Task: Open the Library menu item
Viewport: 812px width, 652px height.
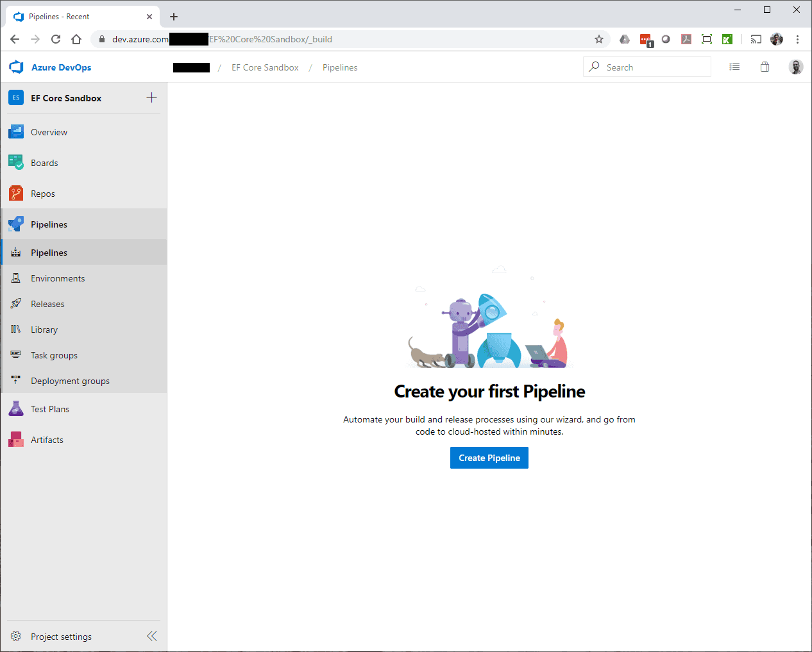Action: coord(44,330)
